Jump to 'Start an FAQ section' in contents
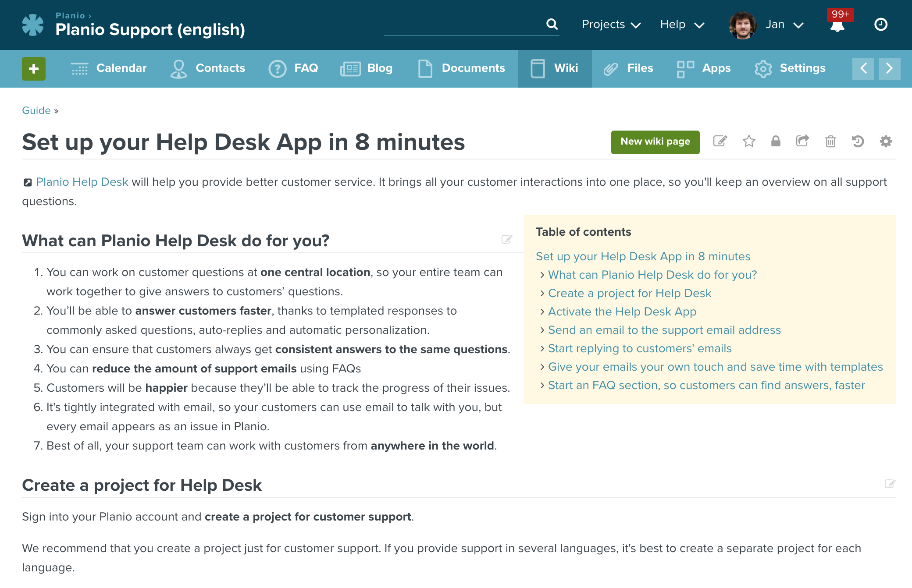 click(706, 385)
